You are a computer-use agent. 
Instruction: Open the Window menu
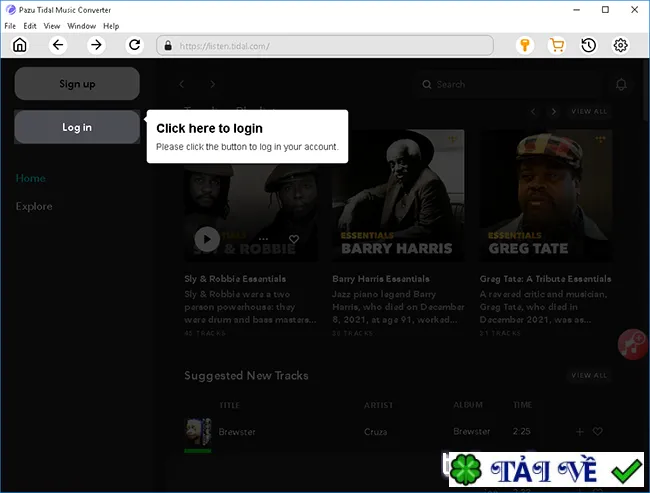(x=81, y=26)
